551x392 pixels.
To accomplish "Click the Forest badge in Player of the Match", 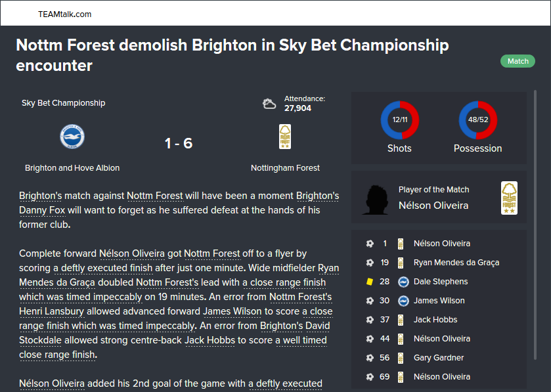I will (x=509, y=198).
